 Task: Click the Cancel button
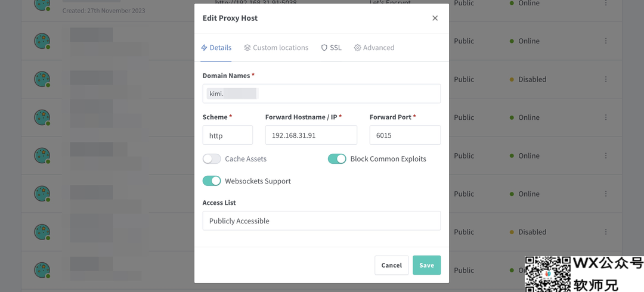[391, 265]
